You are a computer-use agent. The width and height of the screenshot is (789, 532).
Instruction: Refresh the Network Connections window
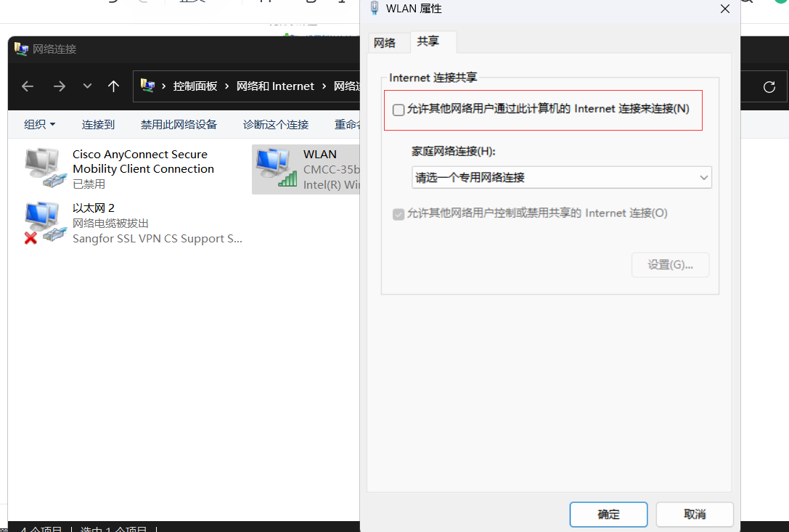769,87
